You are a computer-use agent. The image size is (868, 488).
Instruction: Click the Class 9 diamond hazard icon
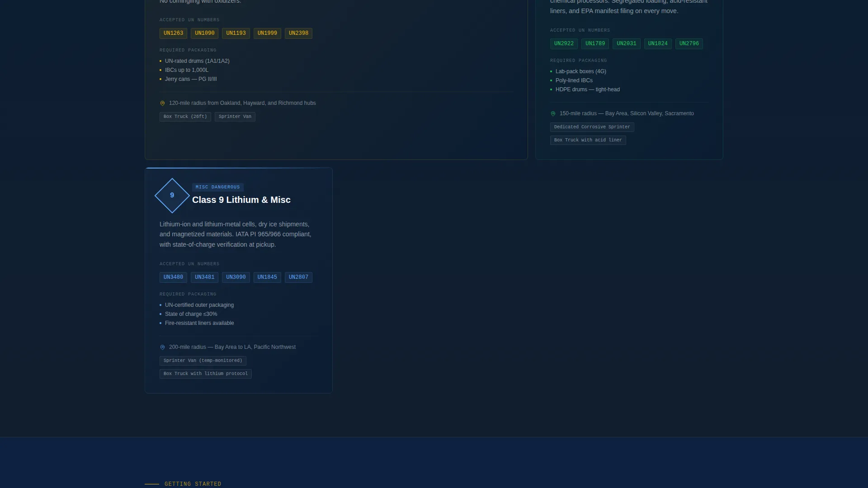click(172, 195)
